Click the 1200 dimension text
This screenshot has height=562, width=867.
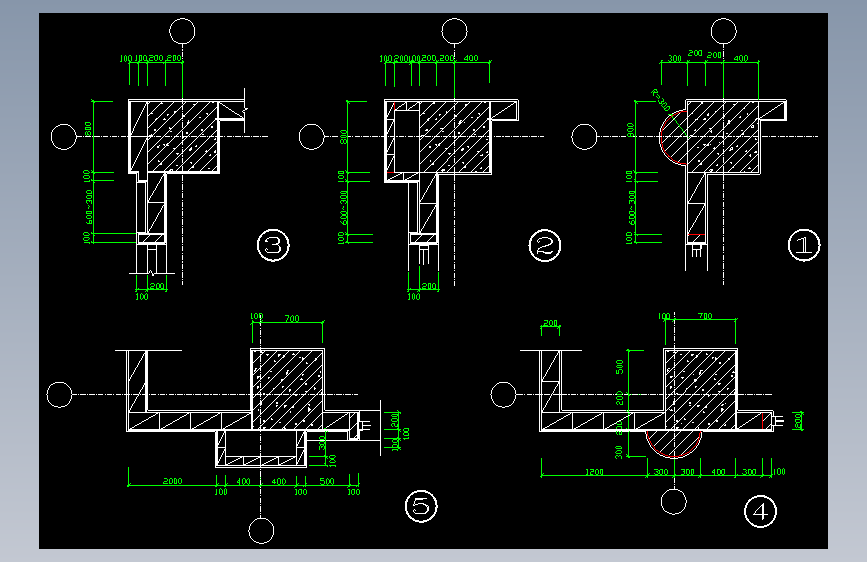click(594, 472)
